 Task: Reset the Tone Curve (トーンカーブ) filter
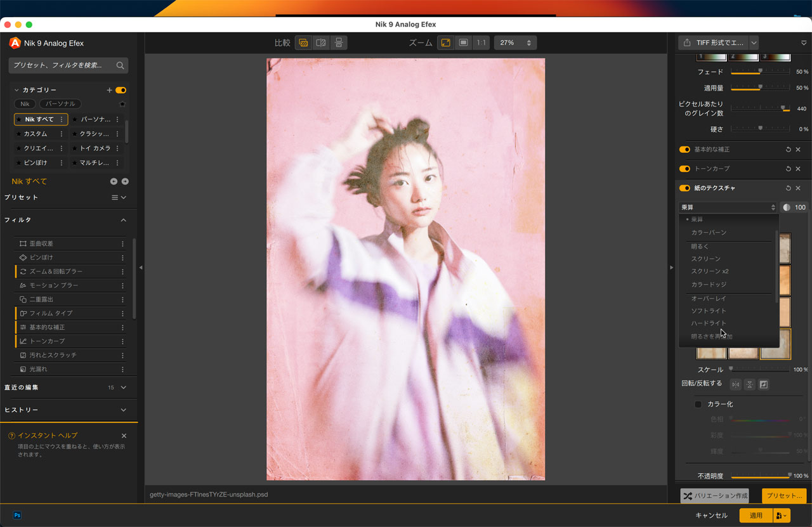[788, 169]
